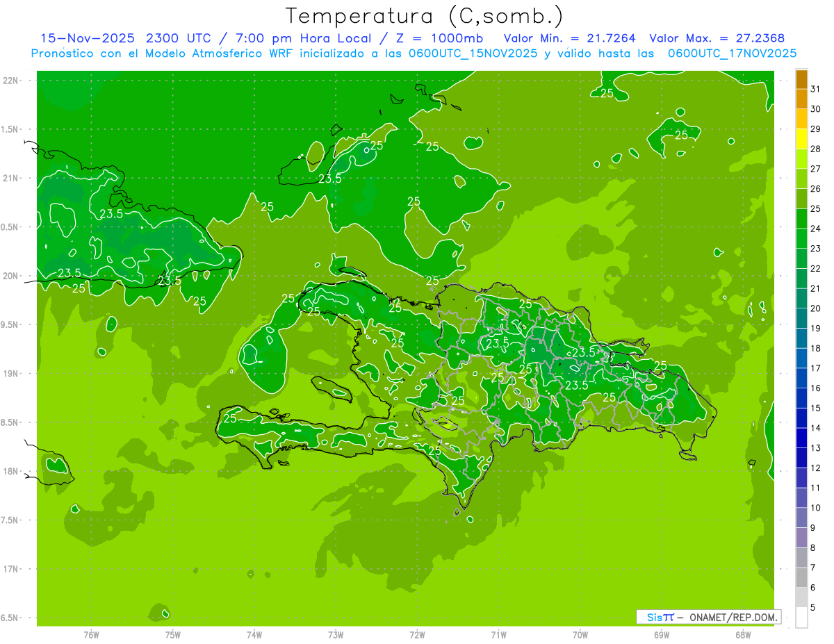
Task: Click the "69W" longitude axis label
Action: 662,635
